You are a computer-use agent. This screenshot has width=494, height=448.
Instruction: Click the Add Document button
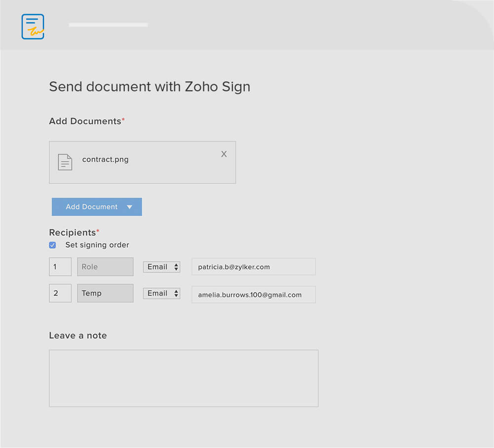[x=97, y=207]
